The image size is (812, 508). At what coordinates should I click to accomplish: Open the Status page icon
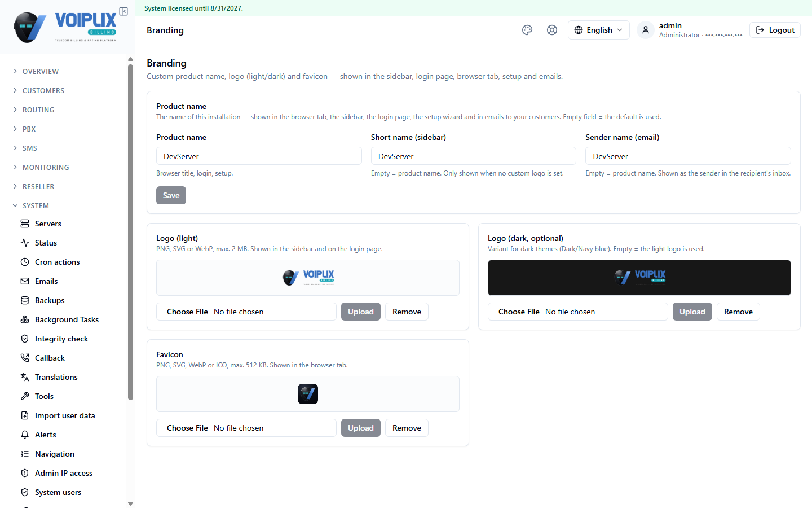(x=25, y=243)
